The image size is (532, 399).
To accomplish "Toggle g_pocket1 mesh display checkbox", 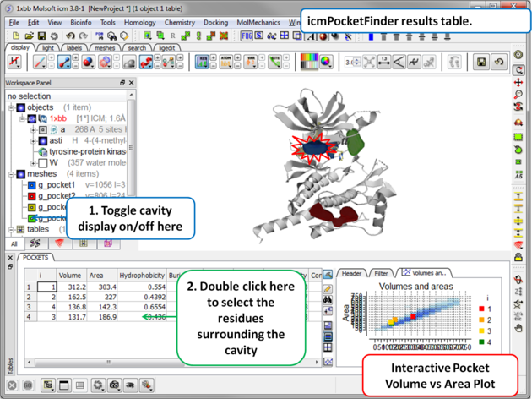I will click(32, 185).
